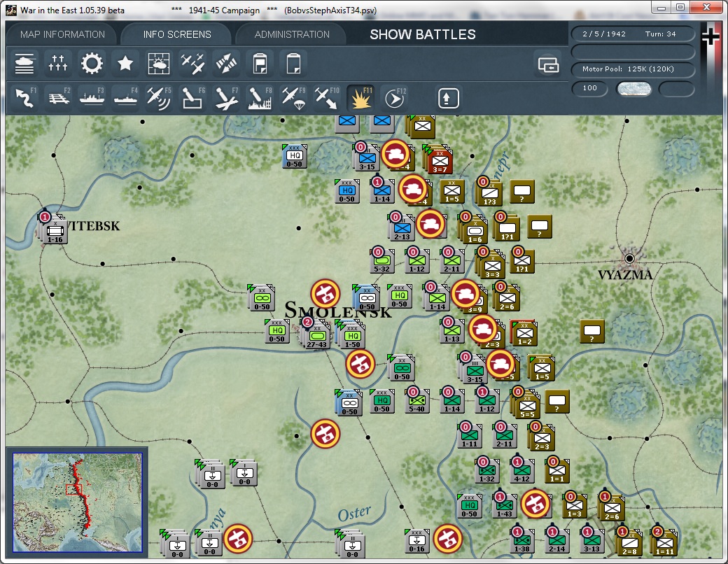Select the 1-16 unit stack at Vitebsk
Image resolution: width=728 pixels, height=564 pixels.
pyautogui.click(x=55, y=230)
